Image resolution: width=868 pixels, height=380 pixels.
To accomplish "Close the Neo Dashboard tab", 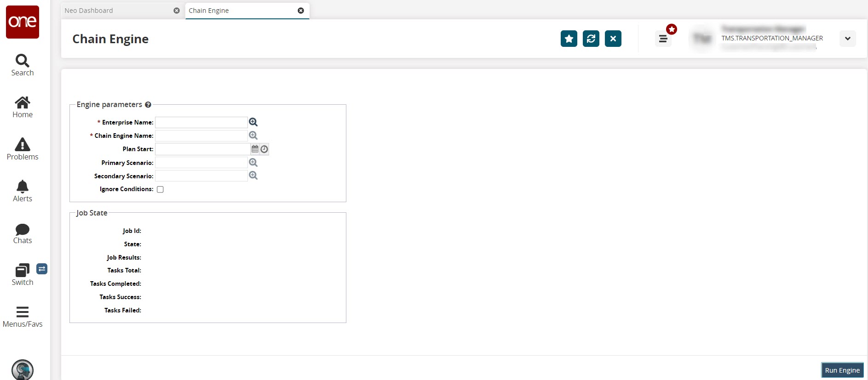I will point(177,11).
